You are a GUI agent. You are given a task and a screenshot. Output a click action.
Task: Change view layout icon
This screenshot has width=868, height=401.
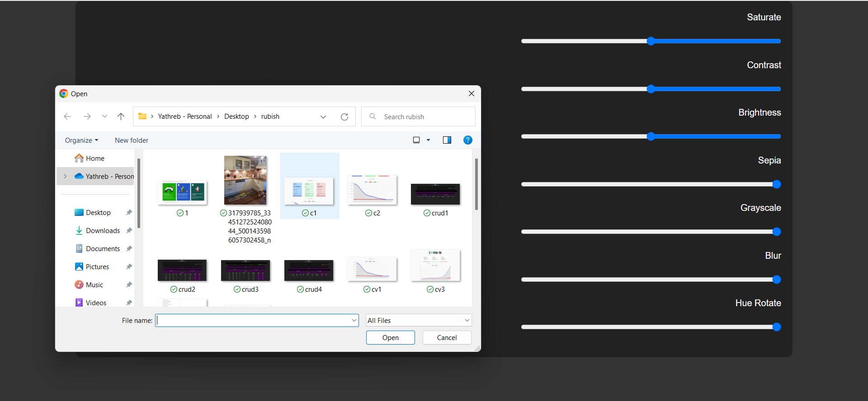pyautogui.click(x=416, y=140)
